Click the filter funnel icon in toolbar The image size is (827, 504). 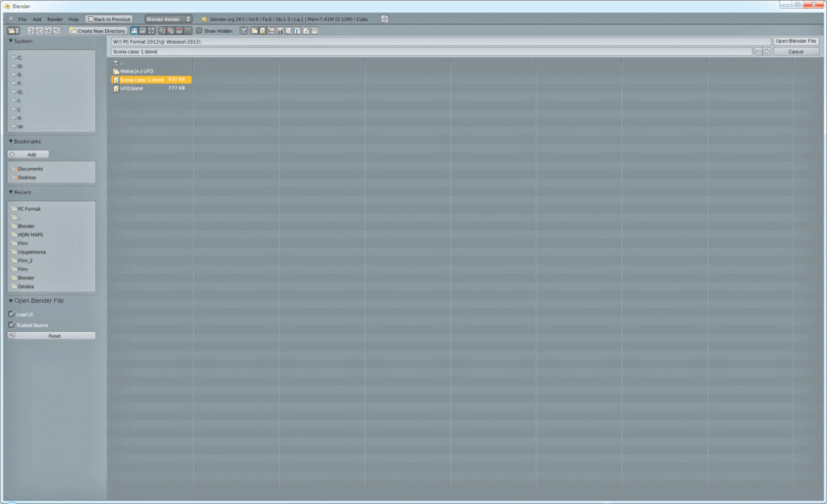243,31
